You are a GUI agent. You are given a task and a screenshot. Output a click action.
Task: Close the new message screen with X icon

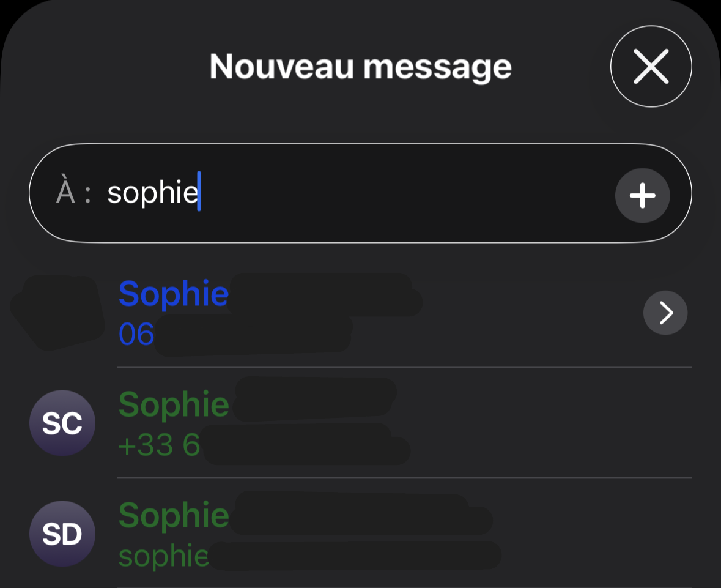(x=651, y=66)
